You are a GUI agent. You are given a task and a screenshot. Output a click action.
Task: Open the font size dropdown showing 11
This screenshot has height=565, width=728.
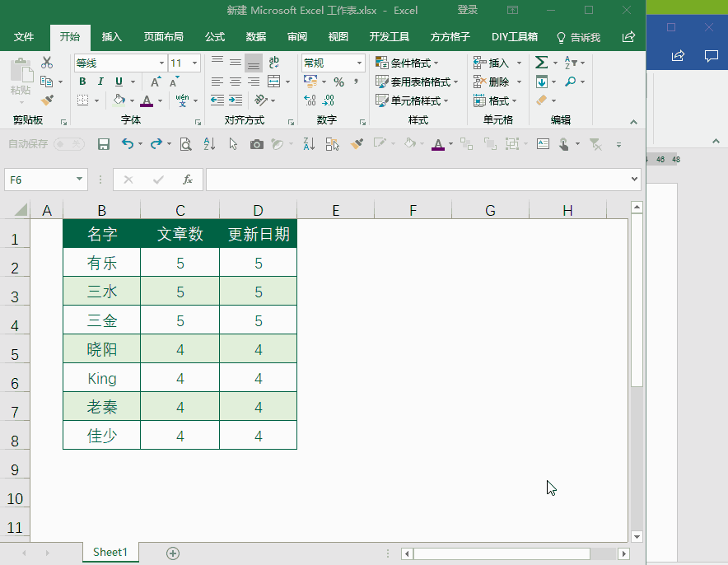(x=194, y=63)
